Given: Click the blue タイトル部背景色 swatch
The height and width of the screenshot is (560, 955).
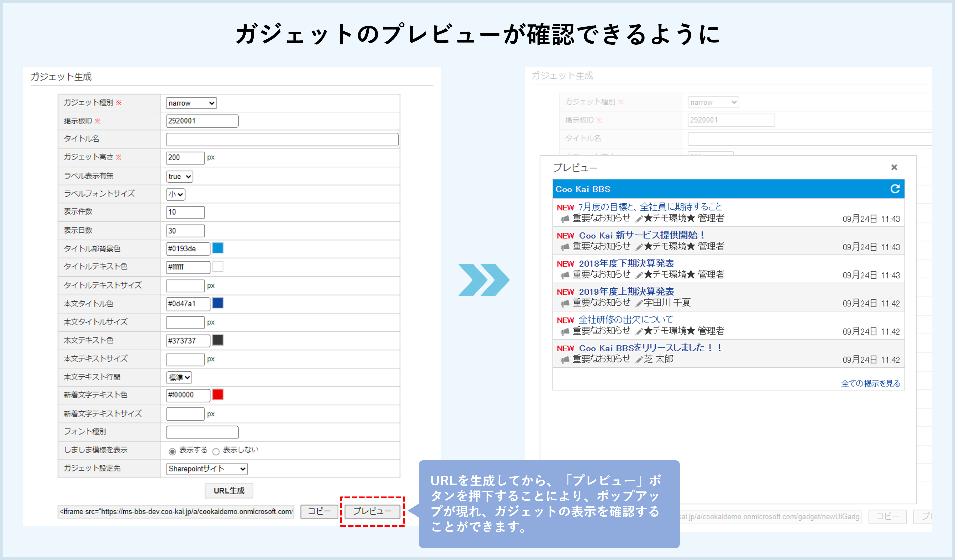Looking at the screenshot, I should coord(217,248).
